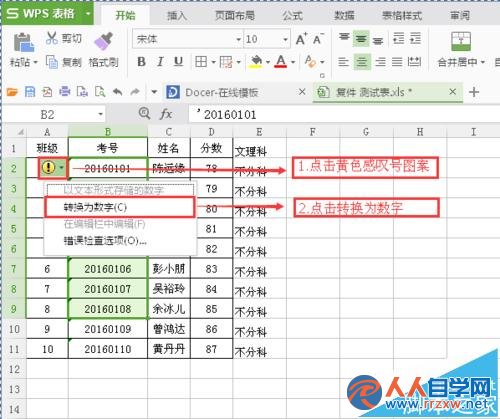Save the file with floppy icon
This screenshot has width=500, height=419.
point(30,92)
